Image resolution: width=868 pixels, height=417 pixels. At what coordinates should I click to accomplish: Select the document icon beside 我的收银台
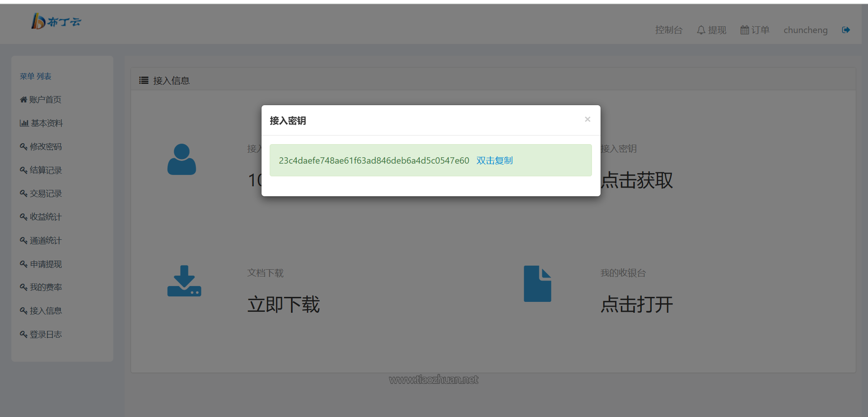(x=538, y=283)
